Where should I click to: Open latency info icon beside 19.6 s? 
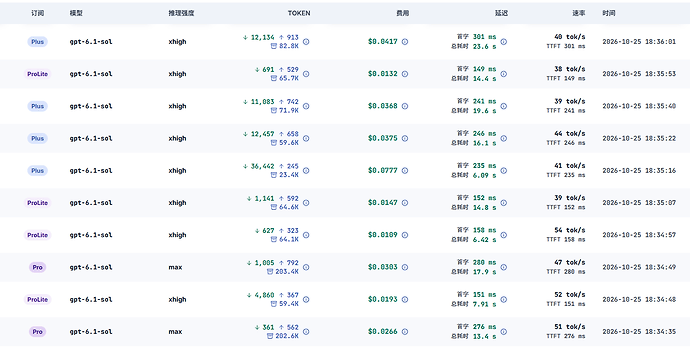click(504, 106)
